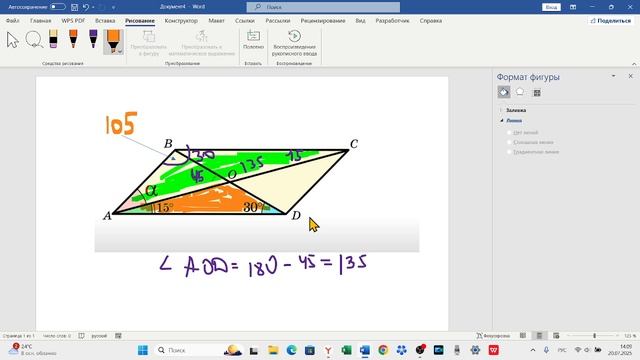
Task: Start Ink Replay playback
Action: tap(294, 43)
